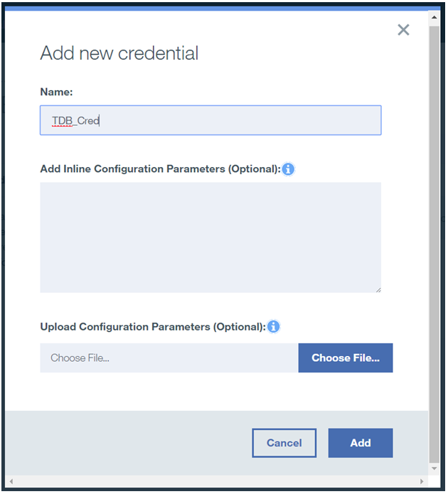
Task: Click the horizontal scrollbar track
Action: click(x=217, y=481)
